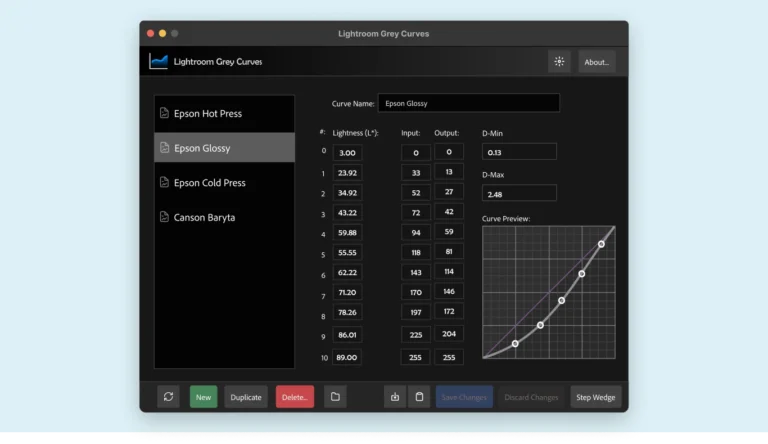This screenshot has height=444, width=768.
Task: Click Lightness field 43.22
Action: 347,212
